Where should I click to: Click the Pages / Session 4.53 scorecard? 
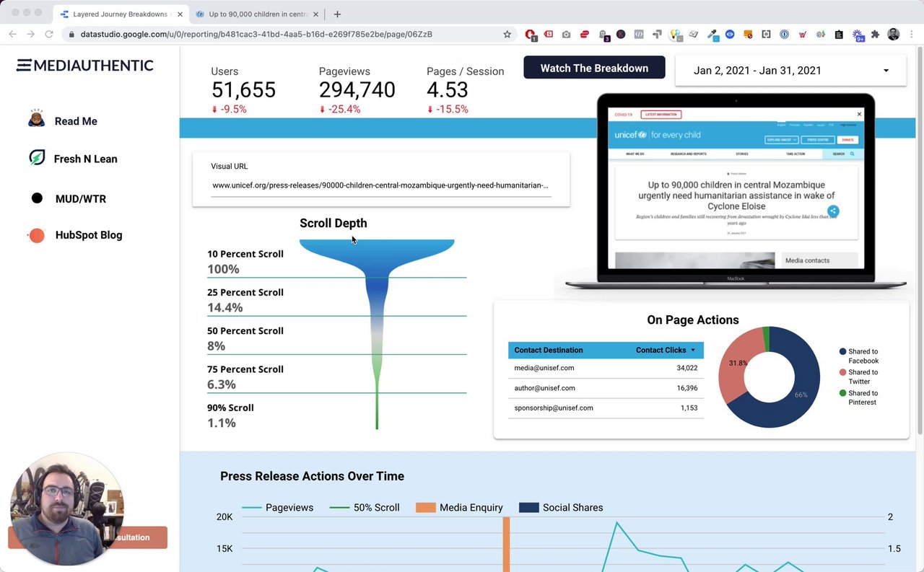(x=465, y=90)
